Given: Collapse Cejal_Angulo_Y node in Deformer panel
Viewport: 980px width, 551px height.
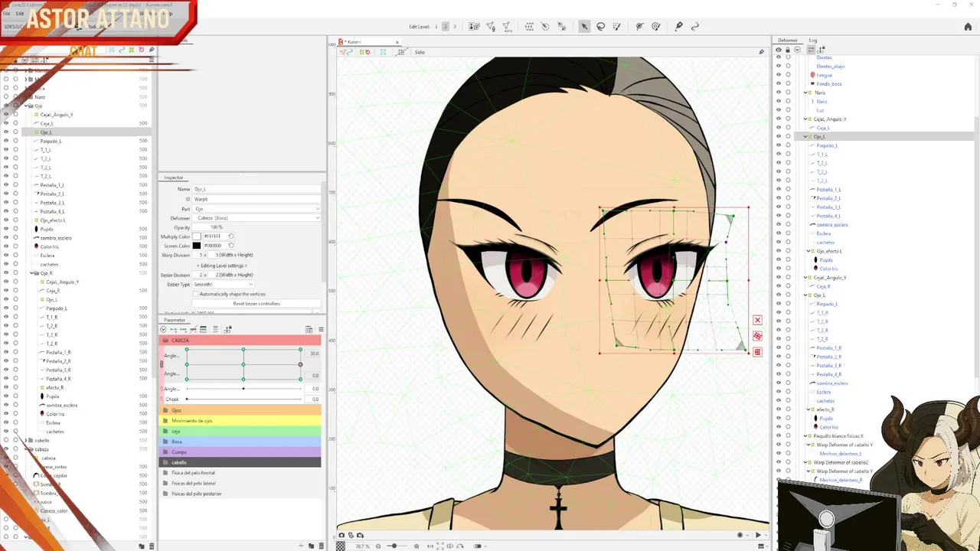Looking at the screenshot, I should (x=807, y=119).
